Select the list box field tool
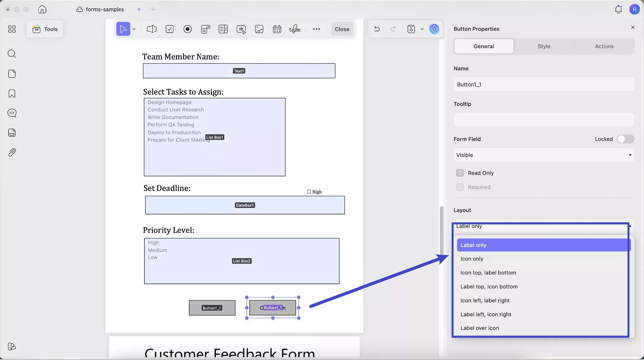Viewport: 644px width, 360px height. click(x=223, y=29)
